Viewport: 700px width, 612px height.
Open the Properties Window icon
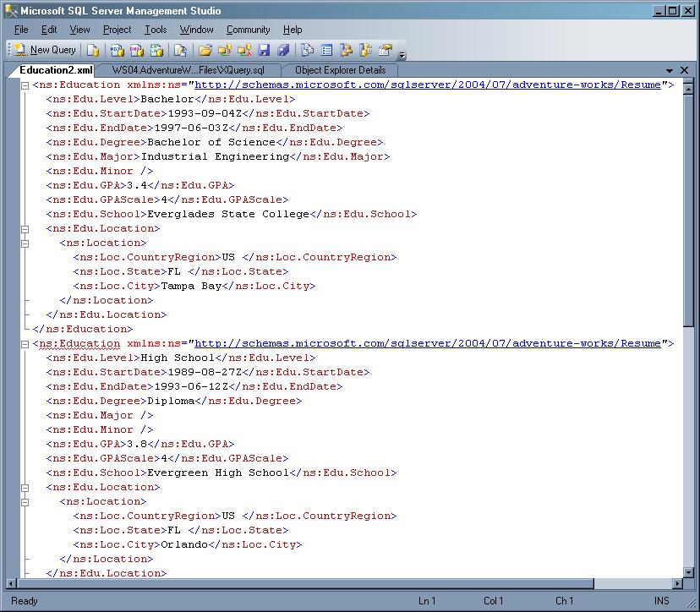pyautogui.click(x=386, y=50)
